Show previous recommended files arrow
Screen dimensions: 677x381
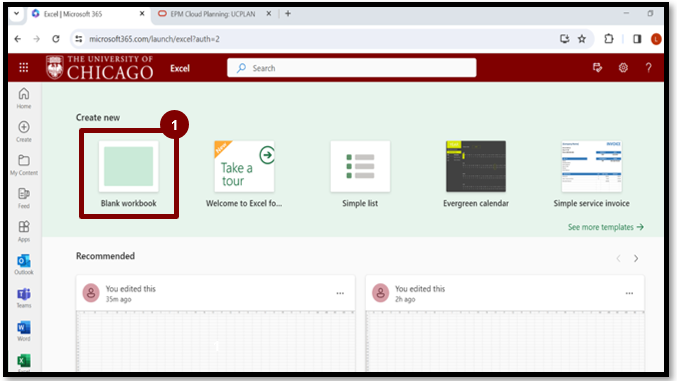point(619,258)
